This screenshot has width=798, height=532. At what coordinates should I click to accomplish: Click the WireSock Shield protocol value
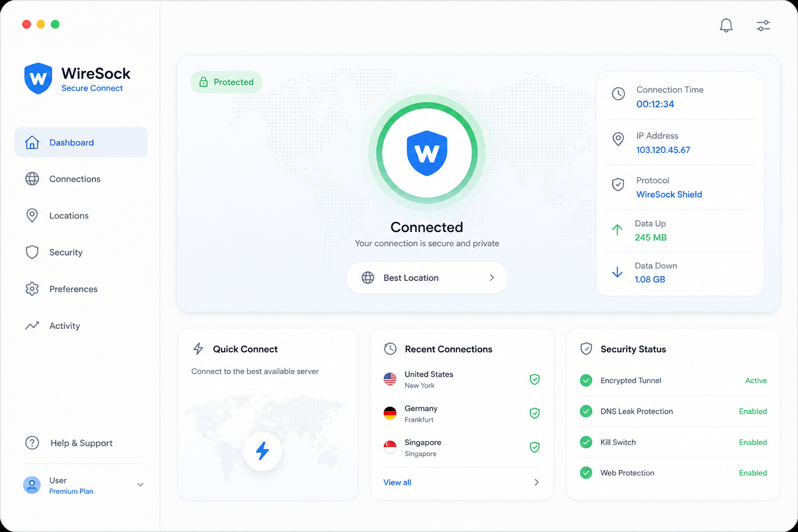(x=669, y=194)
